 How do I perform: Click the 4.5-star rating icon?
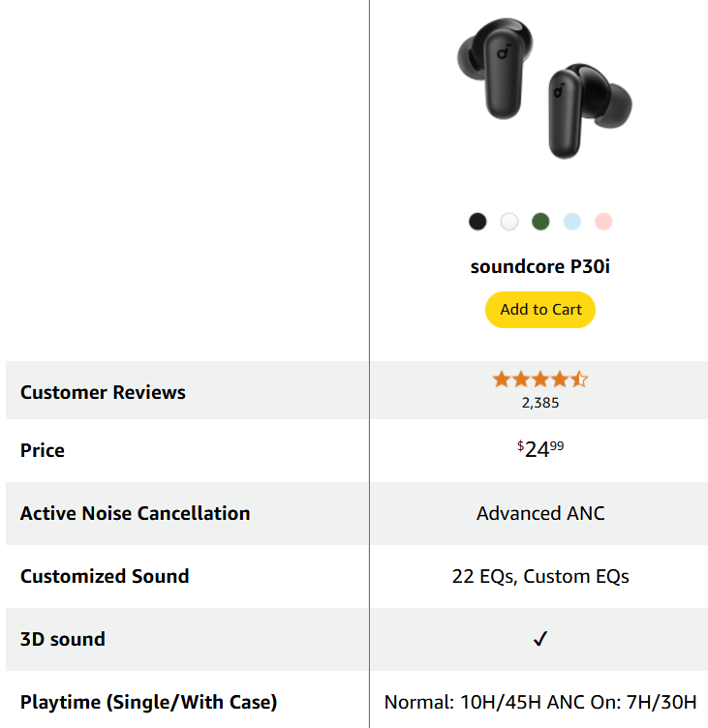tap(539, 379)
